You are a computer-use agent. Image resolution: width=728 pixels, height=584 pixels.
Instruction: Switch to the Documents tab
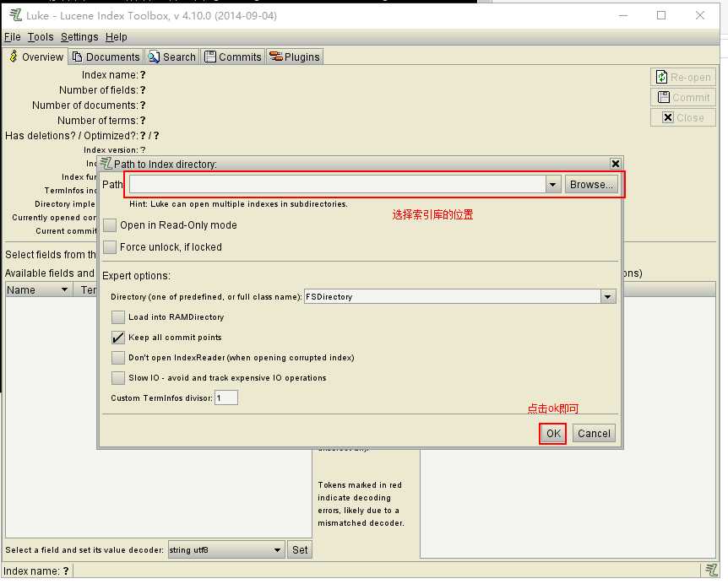[x=106, y=57]
